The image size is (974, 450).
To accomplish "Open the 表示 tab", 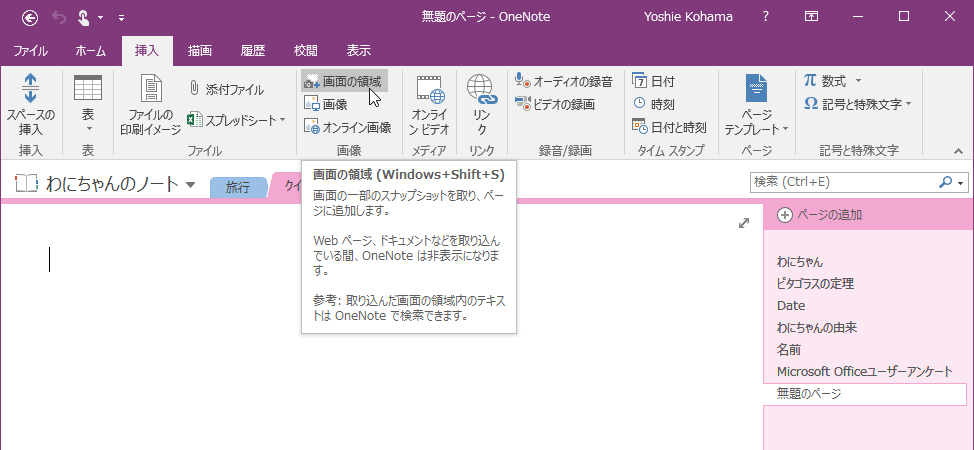I will (358, 51).
